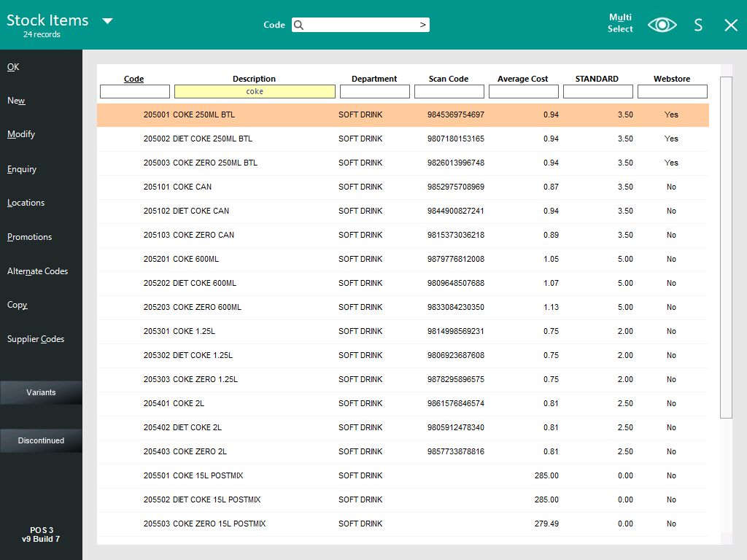
Task: Open Enquiry from the sidebar
Action: pos(22,169)
